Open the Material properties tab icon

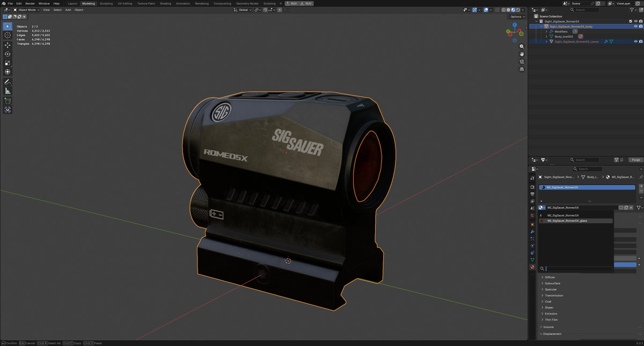532,267
